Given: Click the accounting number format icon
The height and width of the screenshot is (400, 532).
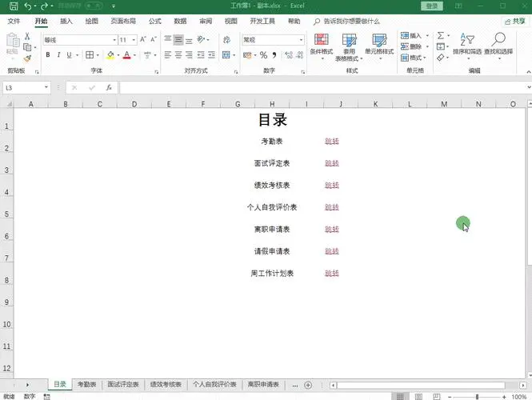Looking at the screenshot, I should coord(247,55).
